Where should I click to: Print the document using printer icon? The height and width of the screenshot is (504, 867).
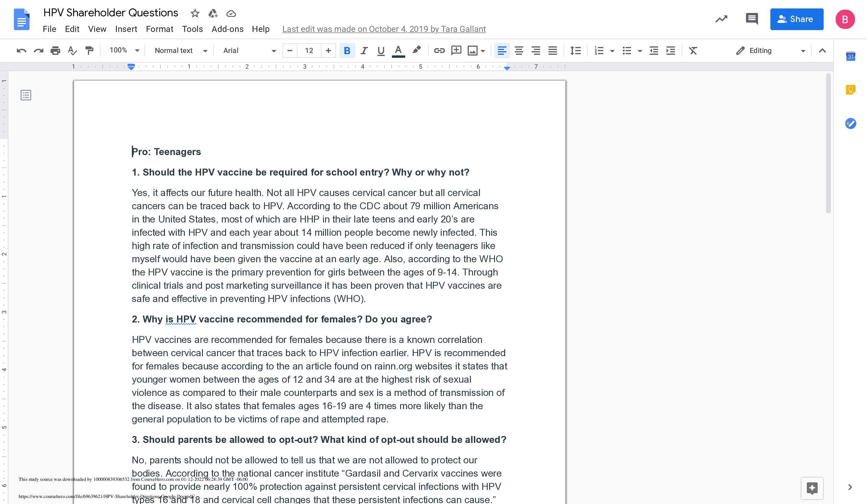(55, 51)
